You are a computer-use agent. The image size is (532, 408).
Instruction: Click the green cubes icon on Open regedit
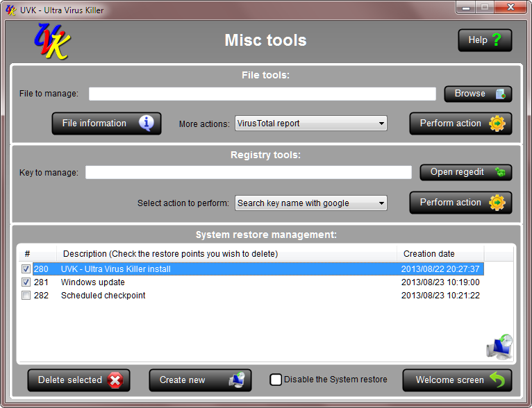500,172
